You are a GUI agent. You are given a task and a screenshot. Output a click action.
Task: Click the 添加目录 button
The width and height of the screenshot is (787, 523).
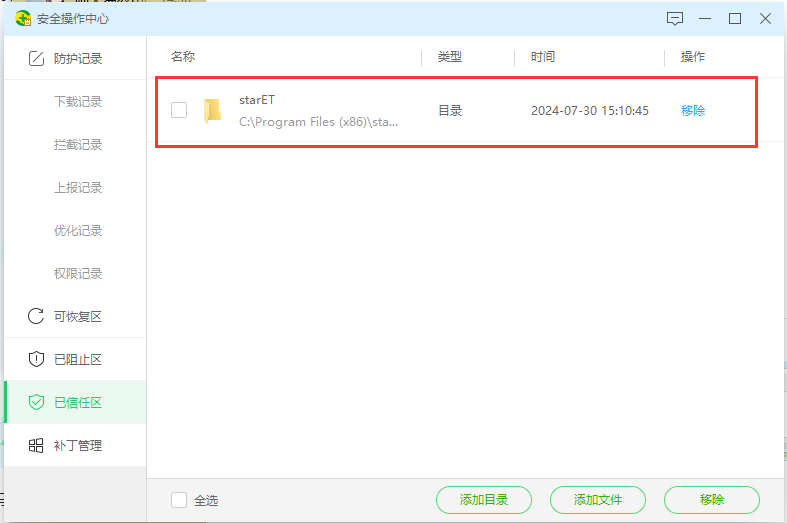click(x=484, y=500)
